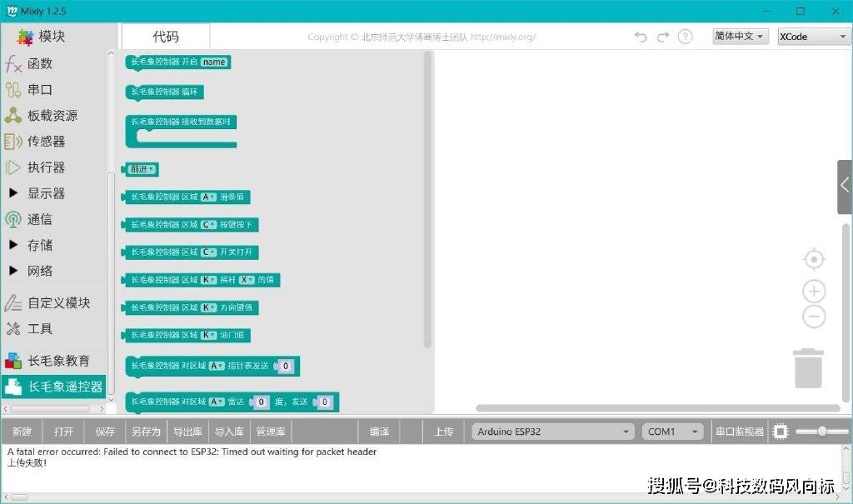This screenshot has width=853, height=504.
Task: Click the 上传 upload button
Action: [443, 432]
